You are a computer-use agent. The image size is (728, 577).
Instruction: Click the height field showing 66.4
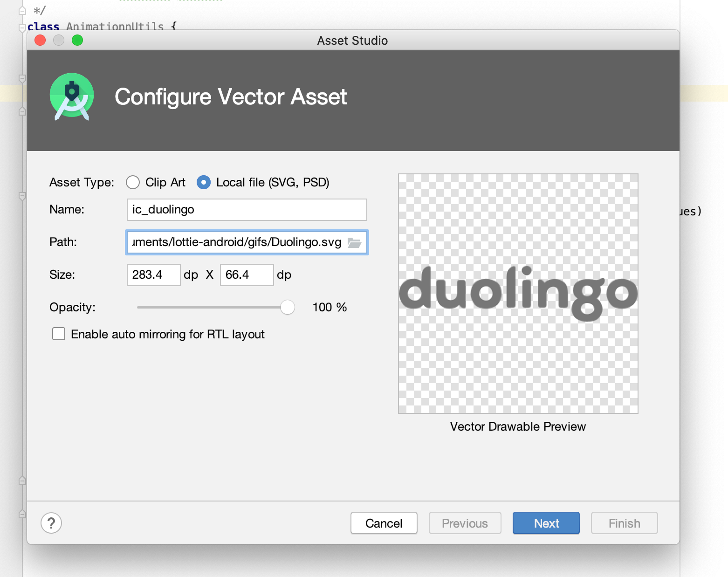[x=247, y=275]
